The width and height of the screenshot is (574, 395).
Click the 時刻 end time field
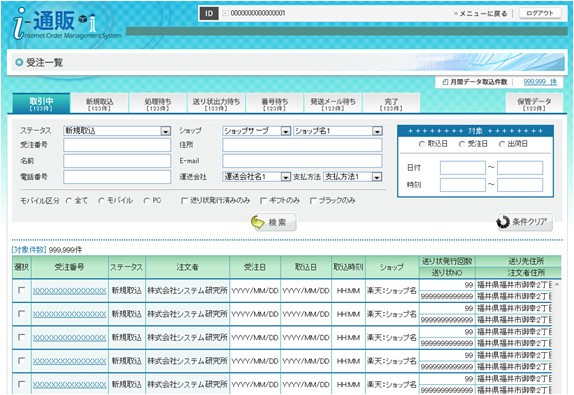click(520, 185)
